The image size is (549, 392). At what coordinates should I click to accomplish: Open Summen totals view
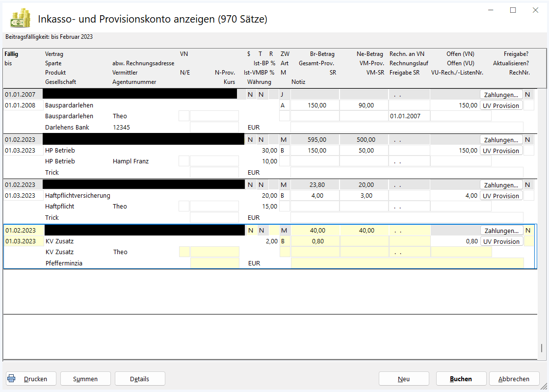coord(85,379)
